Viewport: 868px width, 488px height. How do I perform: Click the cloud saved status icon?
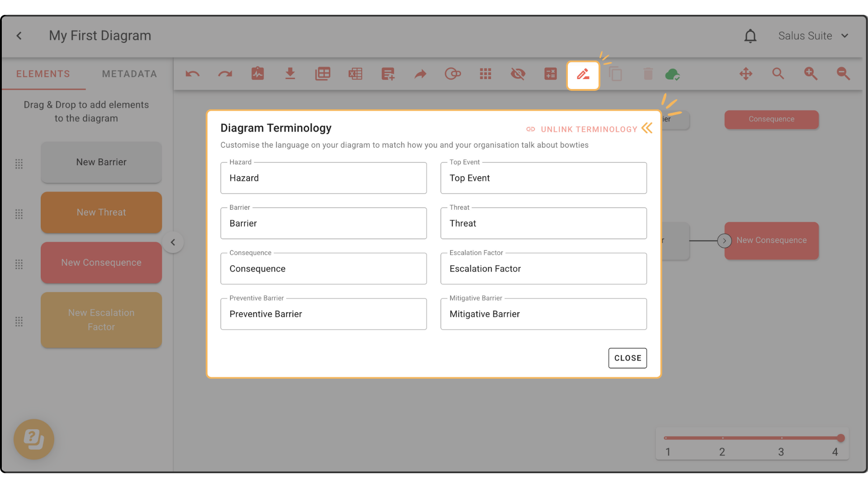click(x=672, y=74)
